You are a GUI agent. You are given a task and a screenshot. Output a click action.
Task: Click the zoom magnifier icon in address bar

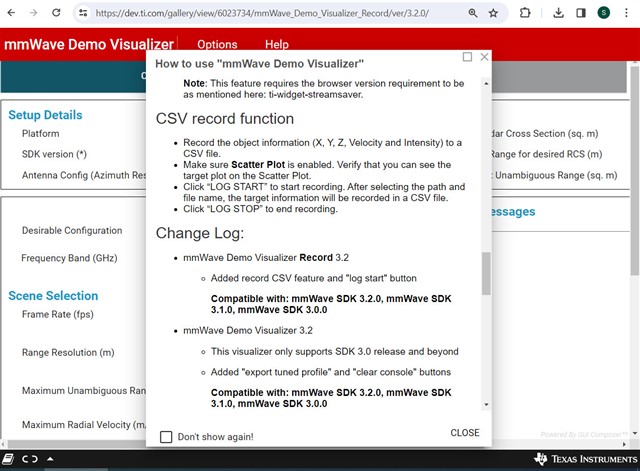click(473, 13)
